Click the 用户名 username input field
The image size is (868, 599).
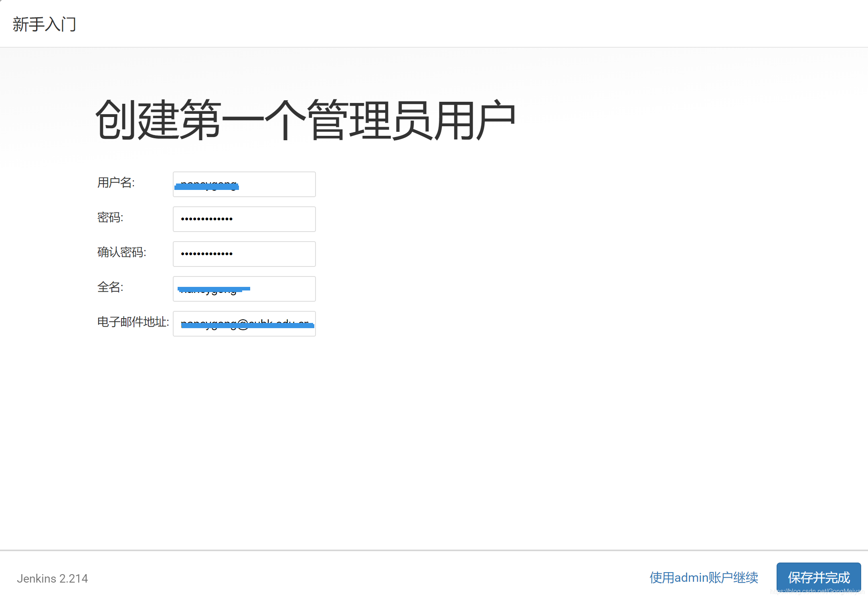tap(244, 184)
